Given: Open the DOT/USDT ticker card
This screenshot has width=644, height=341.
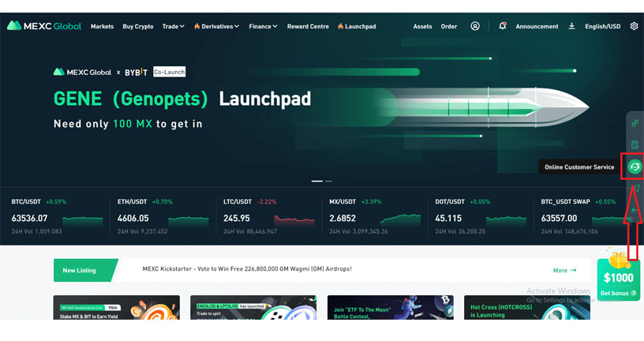Looking at the screenshot, I should click(x=481, y=217).
